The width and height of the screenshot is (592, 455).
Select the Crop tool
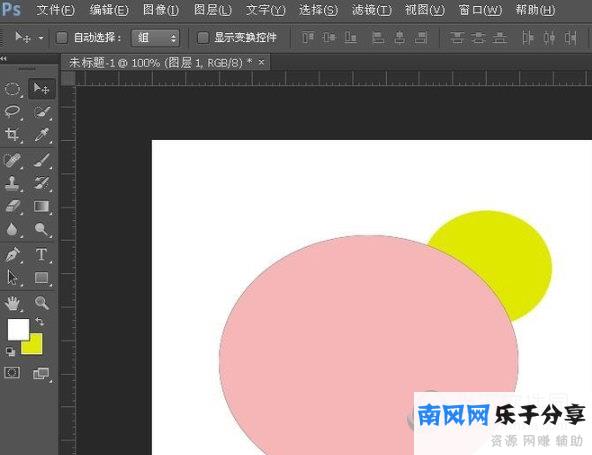[x=12, y=134]
